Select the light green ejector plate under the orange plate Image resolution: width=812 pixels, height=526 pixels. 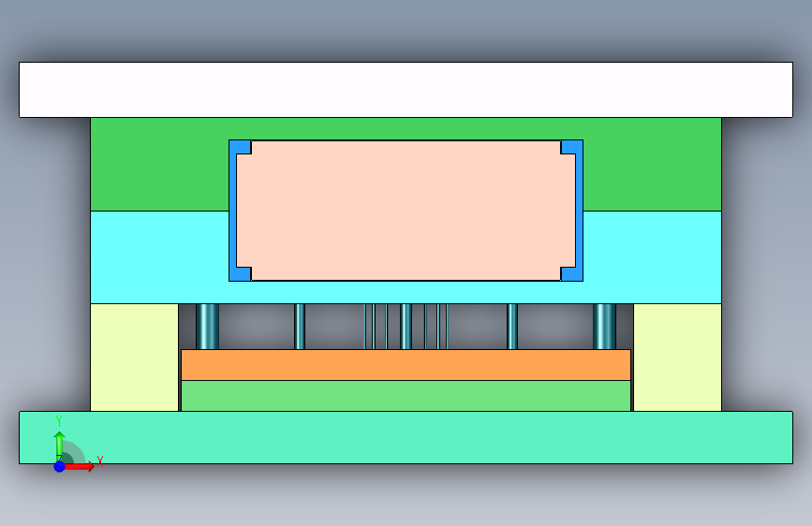pyautogui.click(x=406, y=396)
